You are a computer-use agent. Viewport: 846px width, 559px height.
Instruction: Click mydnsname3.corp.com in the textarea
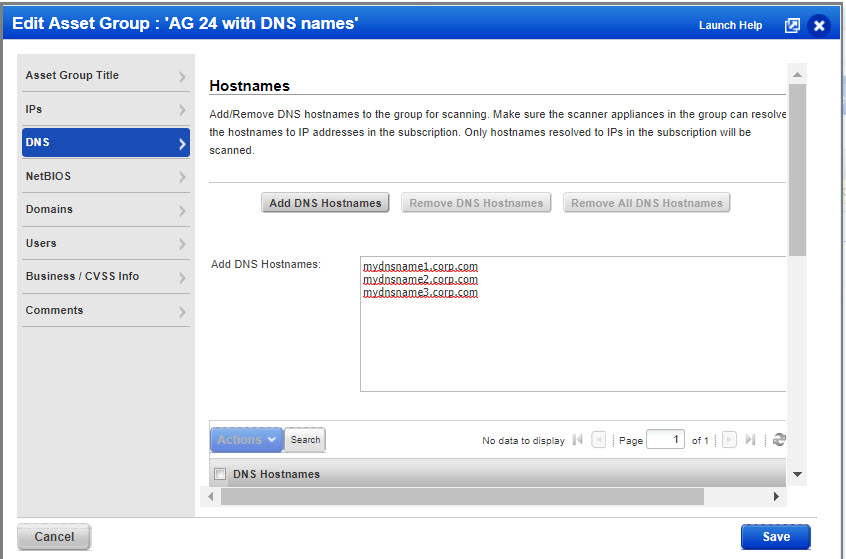tap(420, 292)
